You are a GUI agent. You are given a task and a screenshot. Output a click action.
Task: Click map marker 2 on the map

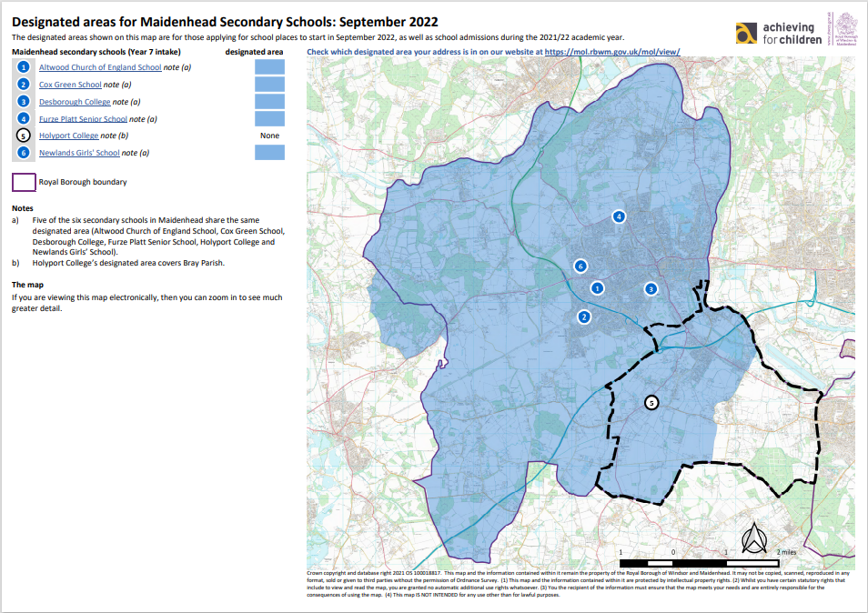coord(584,317)
